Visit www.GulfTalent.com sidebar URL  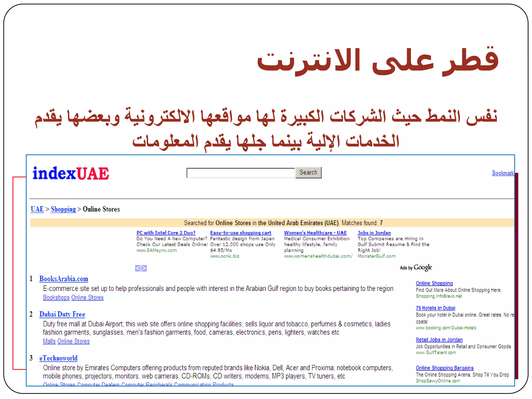tap(436, 353)
